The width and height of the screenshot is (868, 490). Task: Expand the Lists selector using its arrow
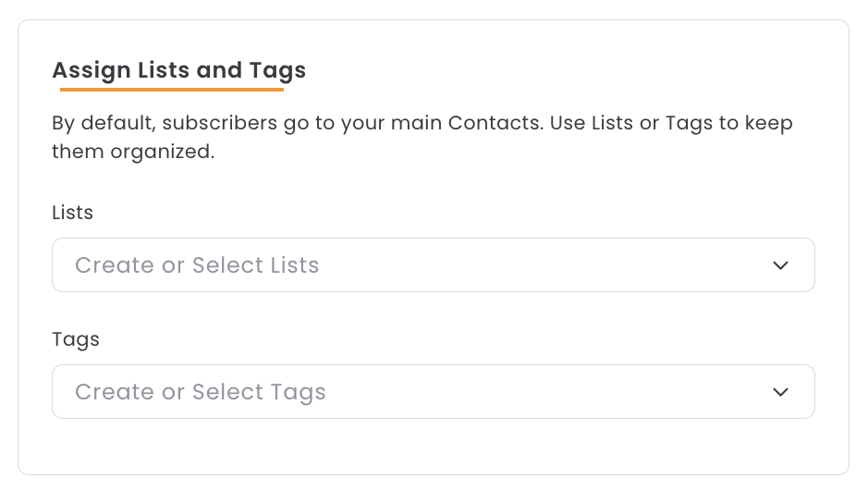tap(781, 265)
